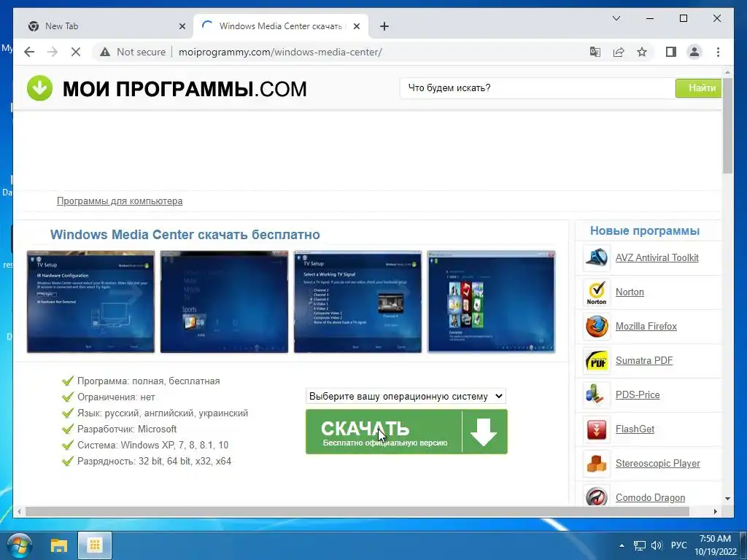Click the Windows Media Center скачать бесплатно heading
Screen dimensions: 747x560
coord(185,235)
